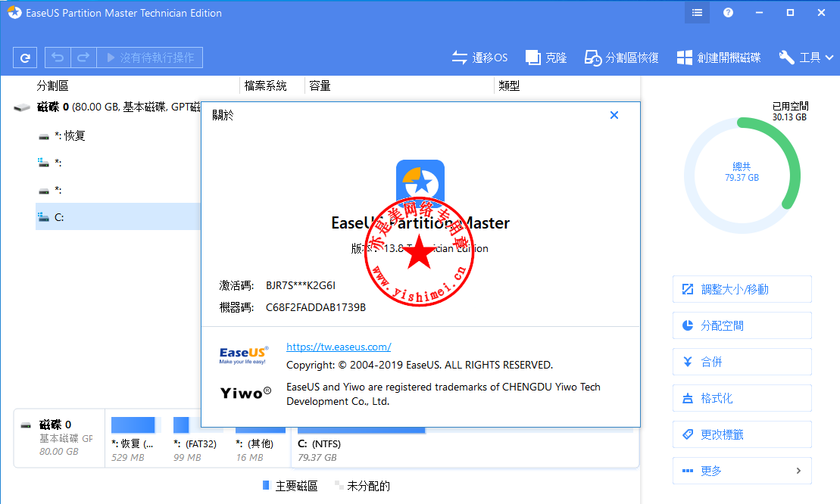Click the 未分配的 legend entry

point(362,486)
